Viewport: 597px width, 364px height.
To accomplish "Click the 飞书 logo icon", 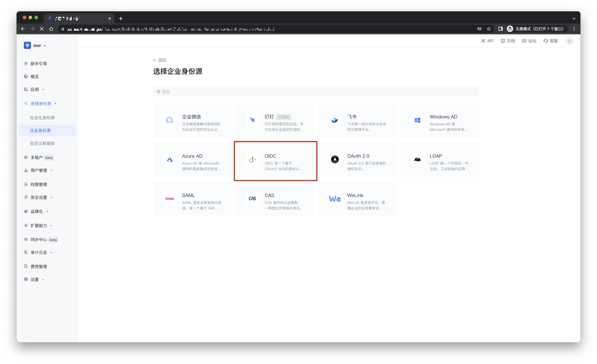I will click(x=335, y=120).
